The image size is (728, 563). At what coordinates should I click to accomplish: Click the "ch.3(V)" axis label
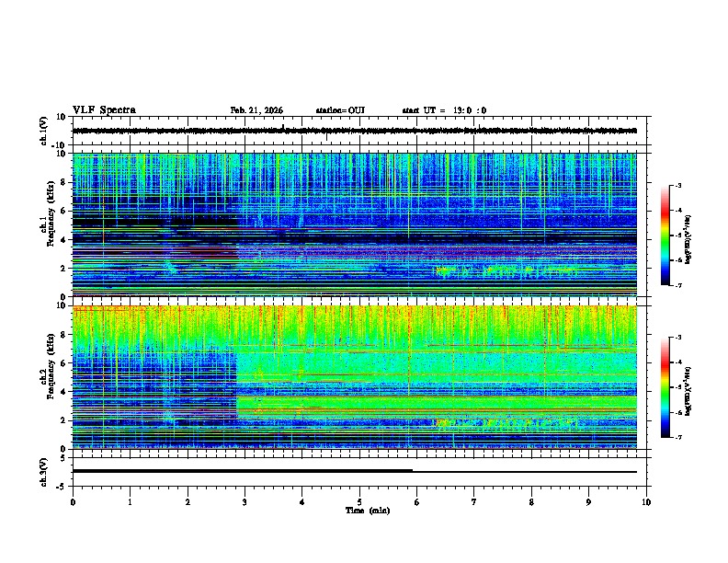44,472
